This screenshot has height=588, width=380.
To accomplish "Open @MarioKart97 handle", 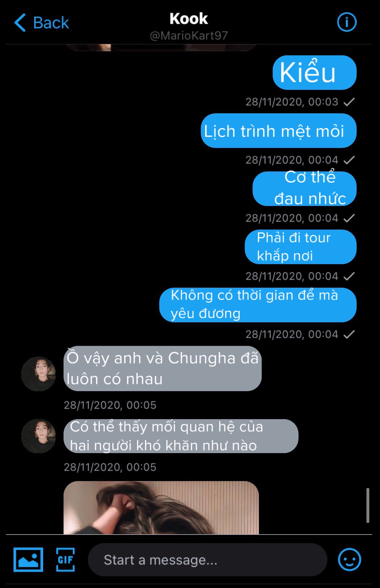I will pos(189,36).
